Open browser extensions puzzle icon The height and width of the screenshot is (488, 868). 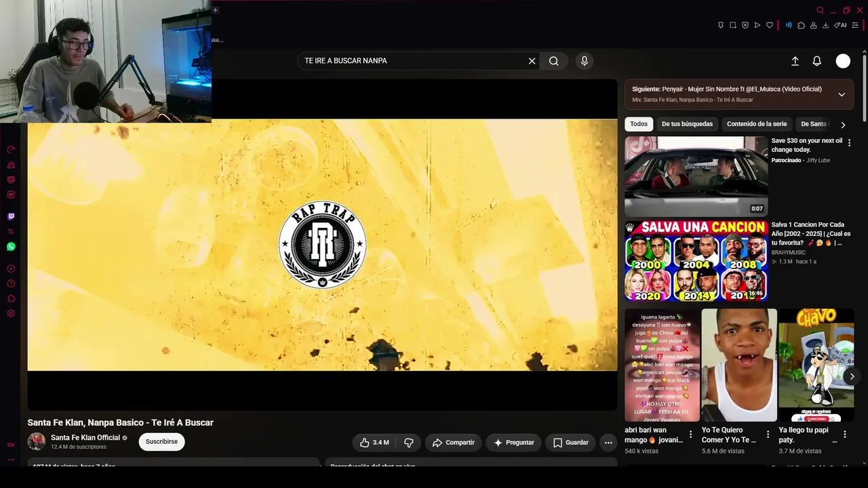pos(801,25)
